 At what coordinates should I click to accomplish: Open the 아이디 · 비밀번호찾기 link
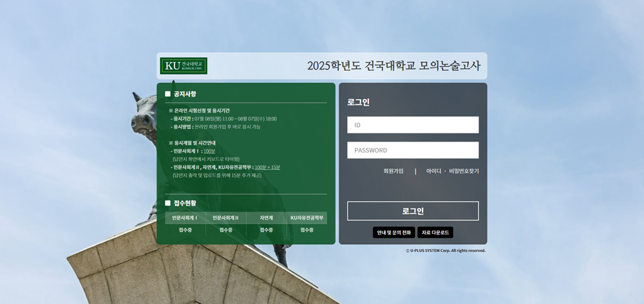point(452,171)
